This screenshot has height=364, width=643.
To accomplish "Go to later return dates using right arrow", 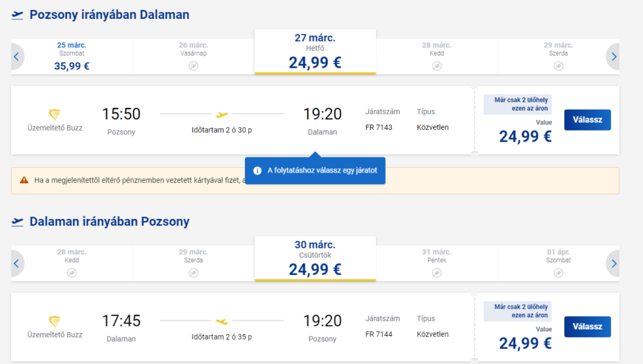I will 613,264.
